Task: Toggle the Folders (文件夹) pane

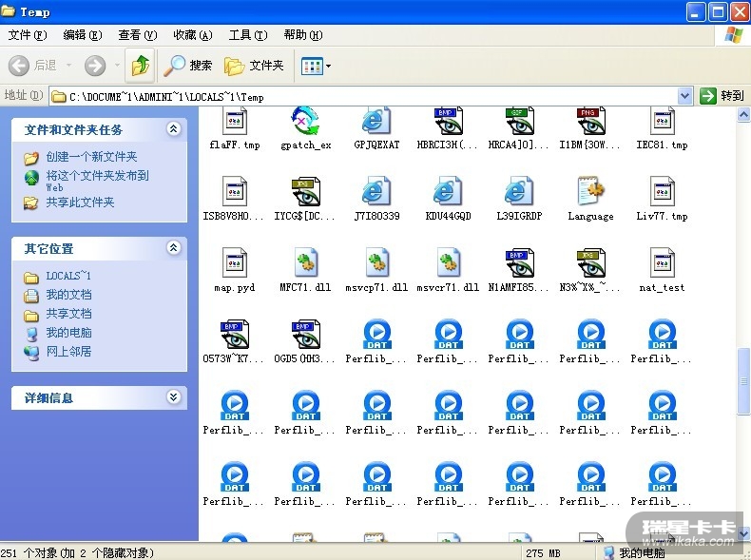Action: coord(254,66)
